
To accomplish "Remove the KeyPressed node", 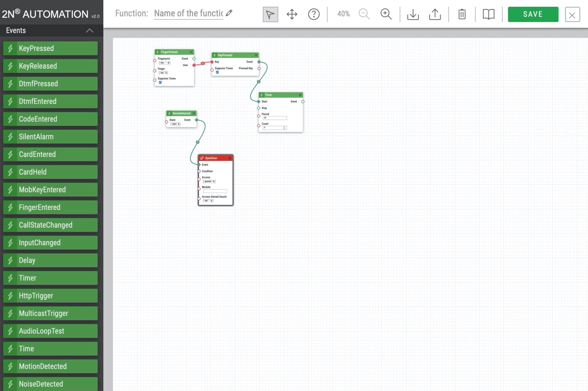I will point(256,55).
